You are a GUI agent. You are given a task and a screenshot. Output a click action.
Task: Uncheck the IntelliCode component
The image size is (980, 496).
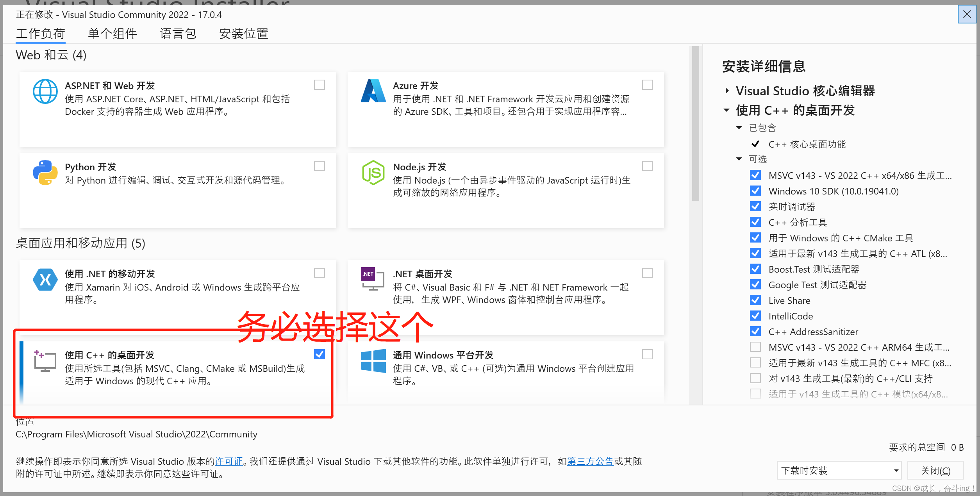(x=755, y=316)
